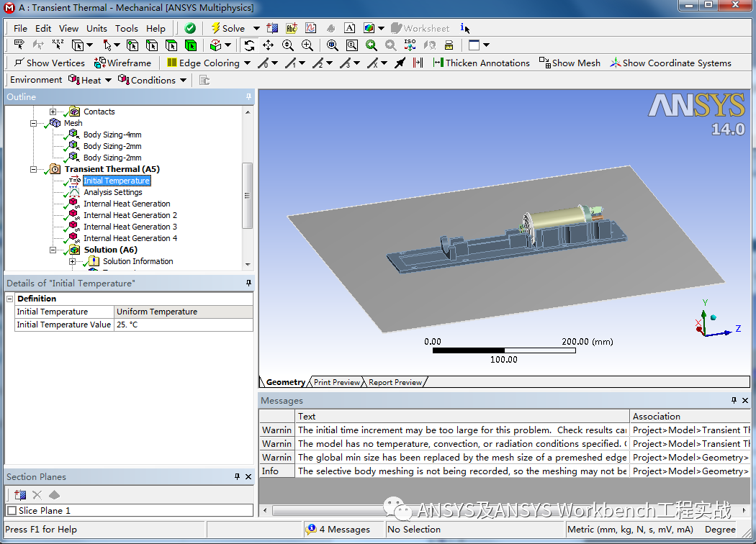Expand the Solution Information node
756x544 pixels.
(72, 262)
